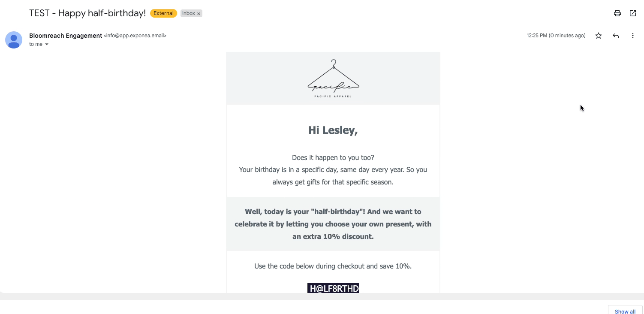Click the info@app.exponea.email address
The height and width of the screenshot is (314, 644).
click(135, 36)
